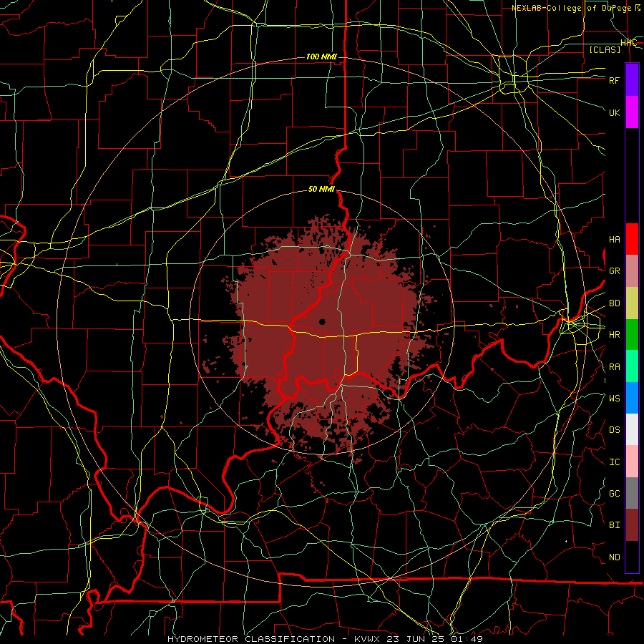Click the RF purple color swatch

(x=632, y=80)
